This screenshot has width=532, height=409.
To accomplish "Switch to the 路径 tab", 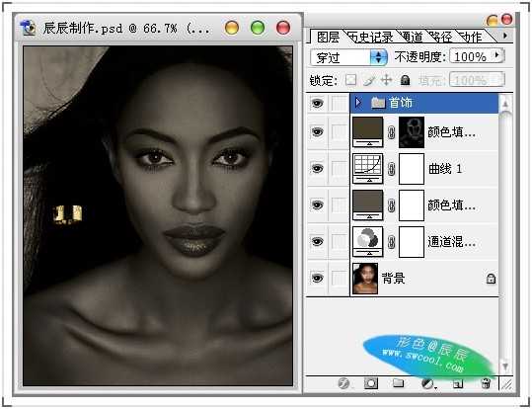I will click(441, 37).
